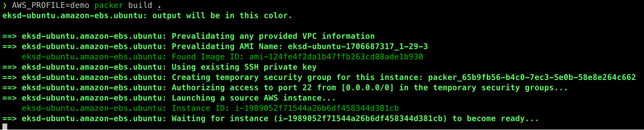Click the Instance ID value on the indented line
The height and width of the screenshot is (130, 644).
click(317, 108)
